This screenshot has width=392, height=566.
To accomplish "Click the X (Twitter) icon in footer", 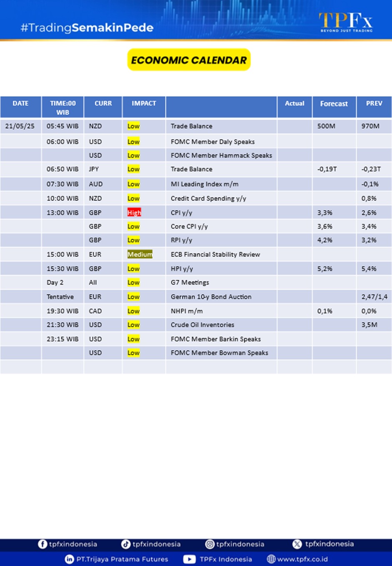I will pyautogui.click(x=297, y=544).
